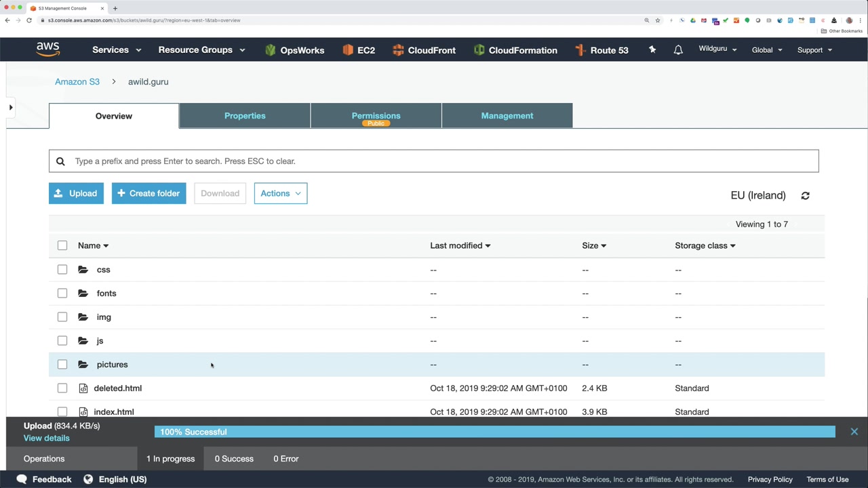Sort by the Last modified column
Viewport: 868px width, 488px height.
tap(460, 245)
